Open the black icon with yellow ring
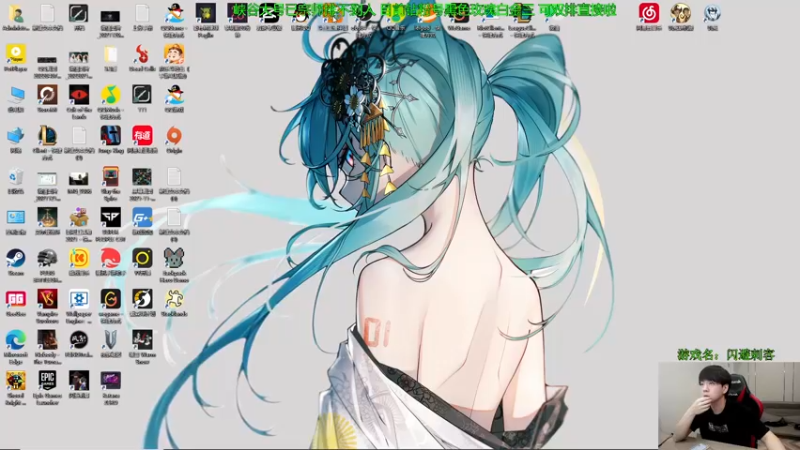Screen dimensions: 800x450 pos(142,258)
